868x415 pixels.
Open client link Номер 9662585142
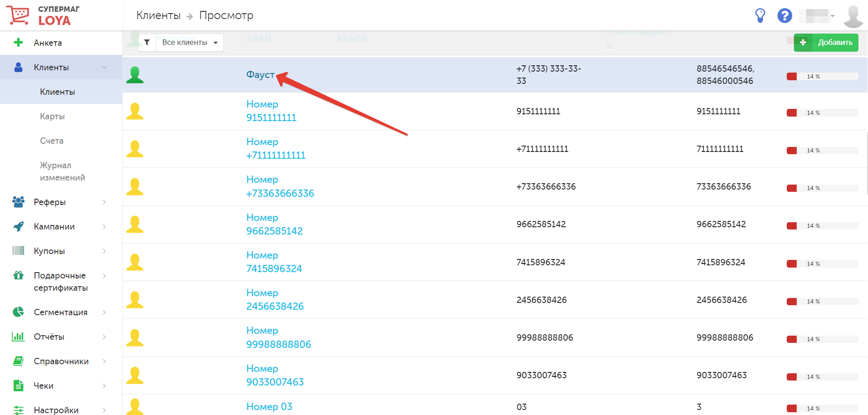(x=274, y=224)
